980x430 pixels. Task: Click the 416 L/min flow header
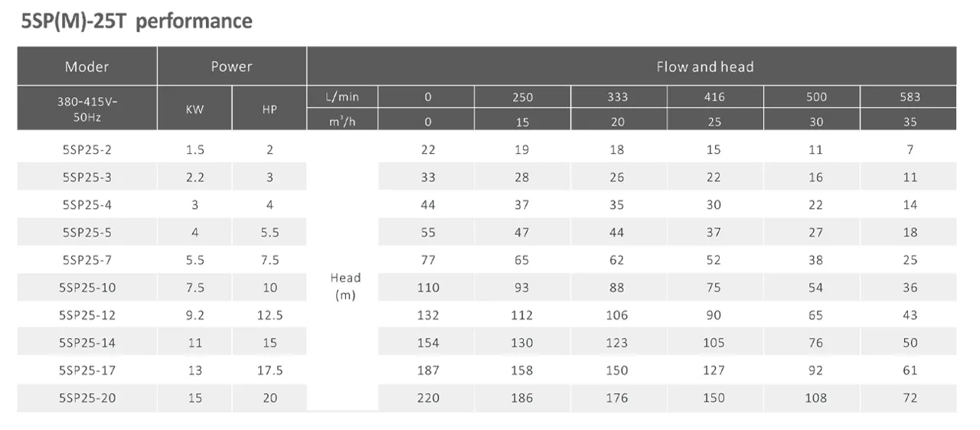coord(714,97)
